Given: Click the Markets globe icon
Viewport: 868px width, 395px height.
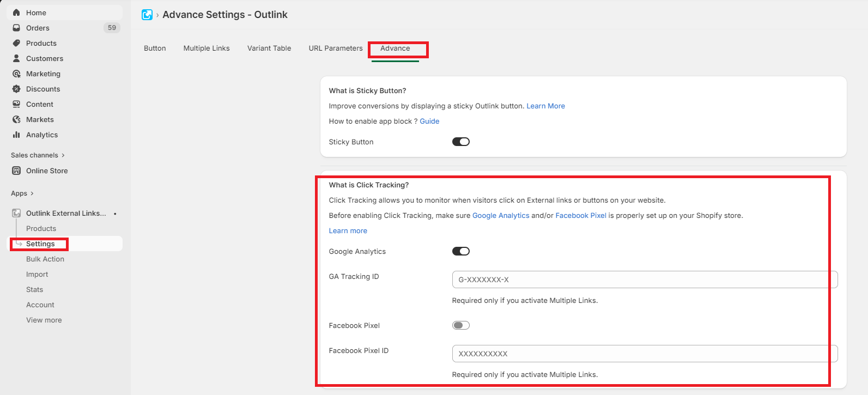Looking at the screenshot, I should tap(16, 119).
